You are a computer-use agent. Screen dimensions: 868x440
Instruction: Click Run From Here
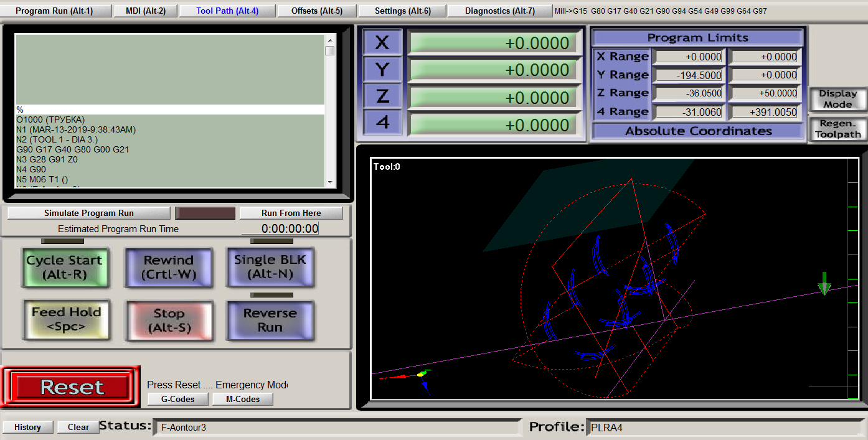[291, 213]
